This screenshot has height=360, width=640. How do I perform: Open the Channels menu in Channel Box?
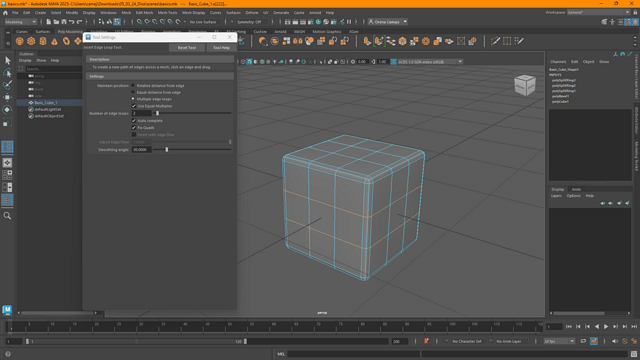point(558,62)
